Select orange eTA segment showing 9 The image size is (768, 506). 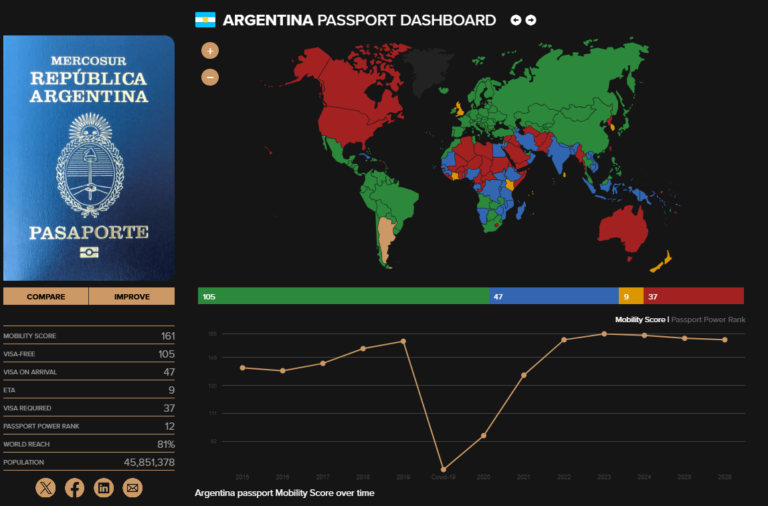click(631, 296)
